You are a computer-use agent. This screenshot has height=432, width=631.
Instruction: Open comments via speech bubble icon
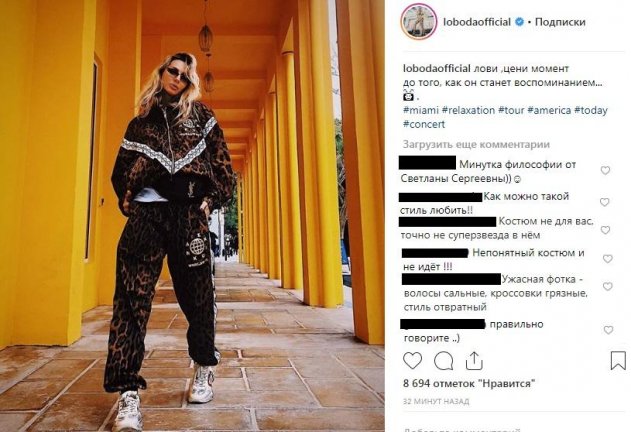click(443, 361)
